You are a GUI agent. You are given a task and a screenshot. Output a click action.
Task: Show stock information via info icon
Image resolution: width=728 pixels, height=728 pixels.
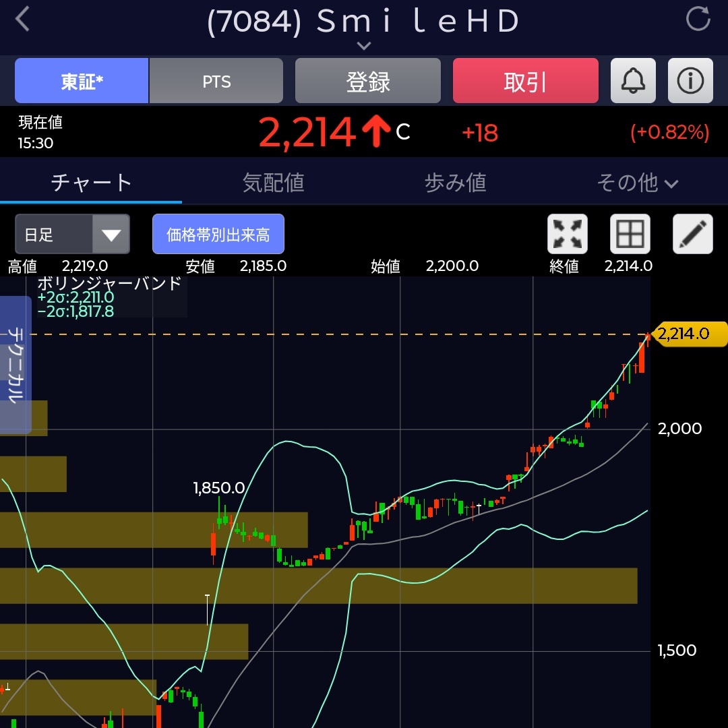(690, 81)
